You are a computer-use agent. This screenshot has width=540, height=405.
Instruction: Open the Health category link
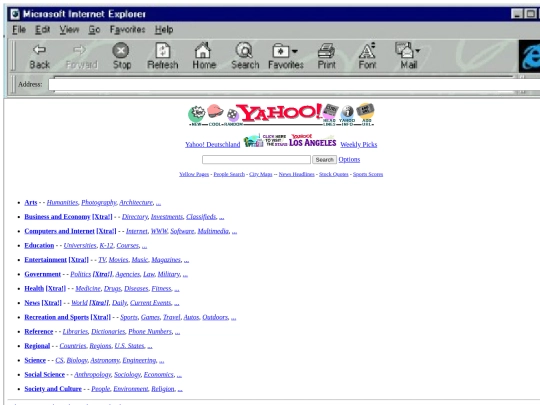(x=34, y=289)
